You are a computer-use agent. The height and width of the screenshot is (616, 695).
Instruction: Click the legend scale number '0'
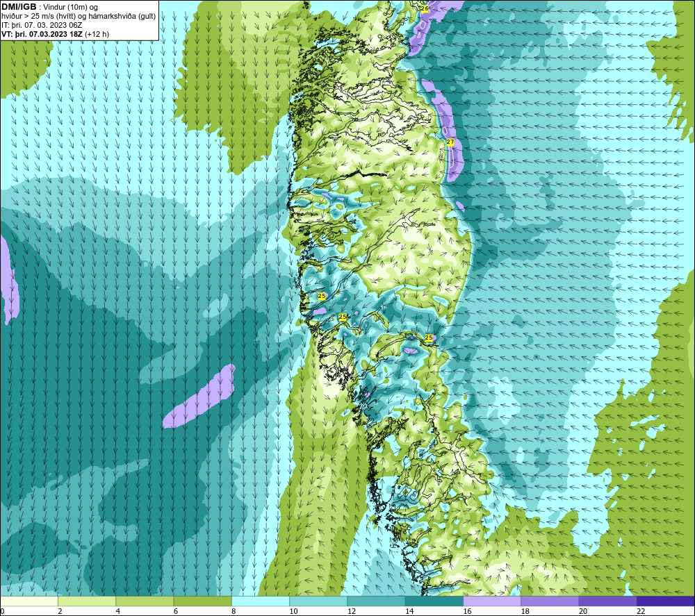click(2, 611)
